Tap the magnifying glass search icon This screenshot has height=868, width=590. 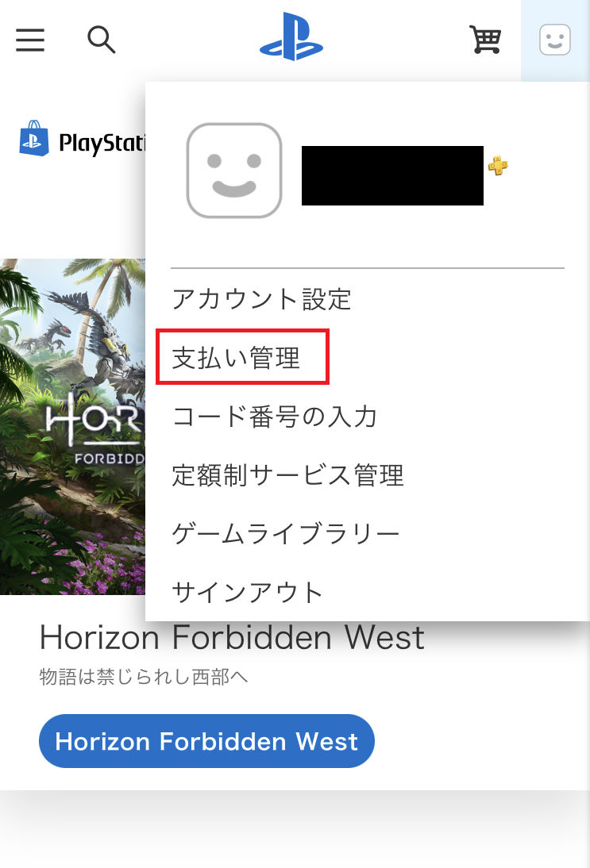102,40
